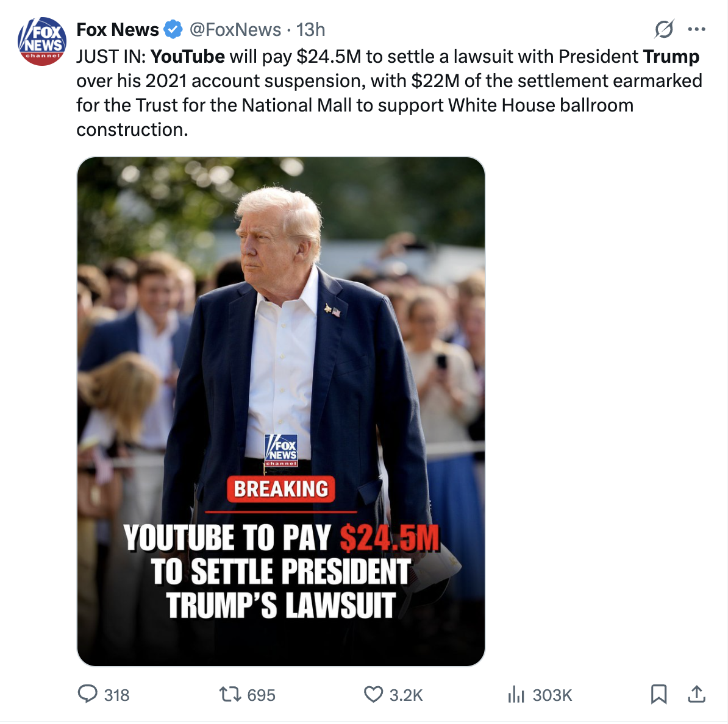Visit the @FoxNews handle link
This screenshot has height=724, width=728.
(x=235, y=30)
